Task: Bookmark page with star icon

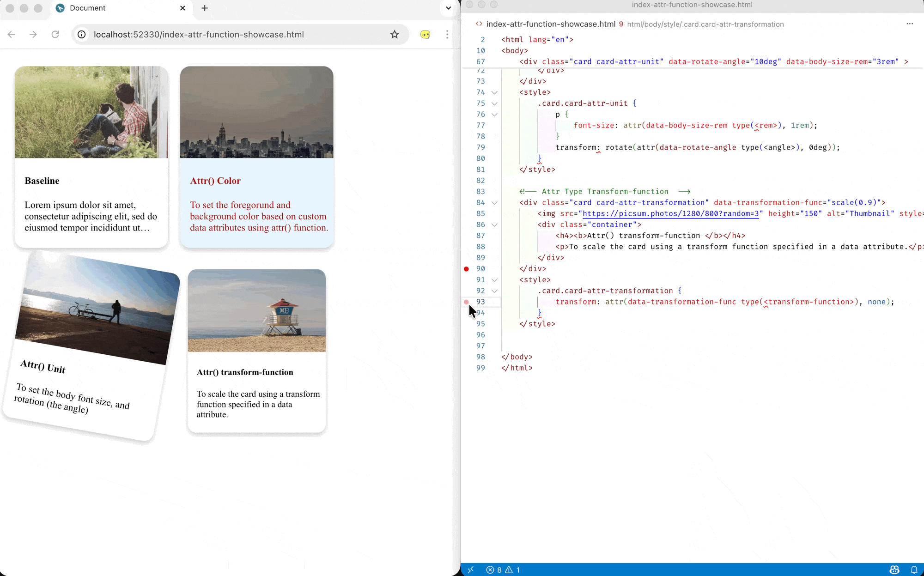Action: (394, 34)
